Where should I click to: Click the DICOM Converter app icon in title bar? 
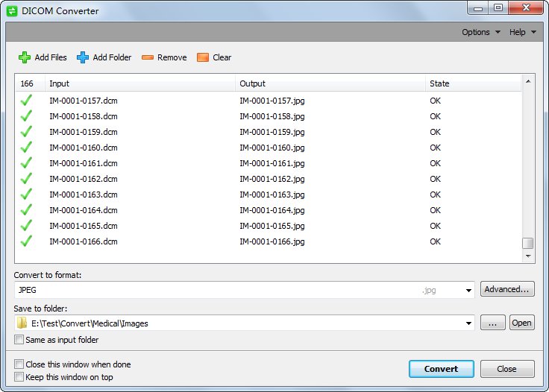click(12, 11)
